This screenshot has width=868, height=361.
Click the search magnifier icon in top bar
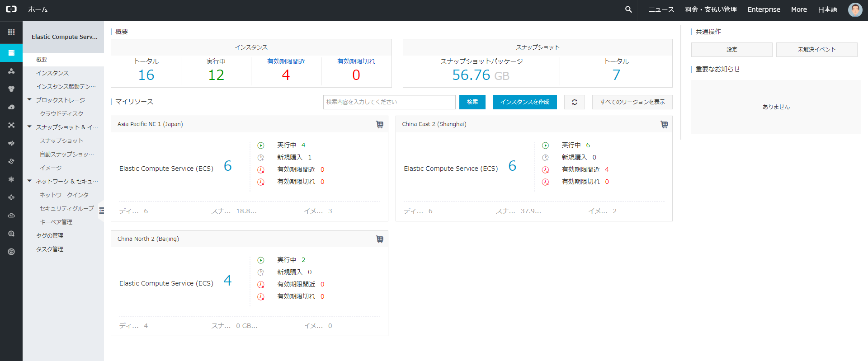[x=628, y=9]
